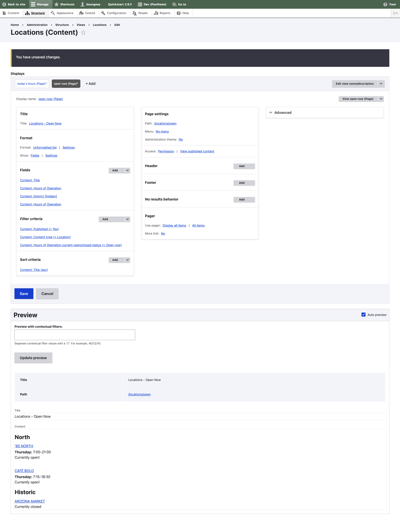Click the Save button
The height and width of the screenshot is (532, 400).
[x=24, y=293]
